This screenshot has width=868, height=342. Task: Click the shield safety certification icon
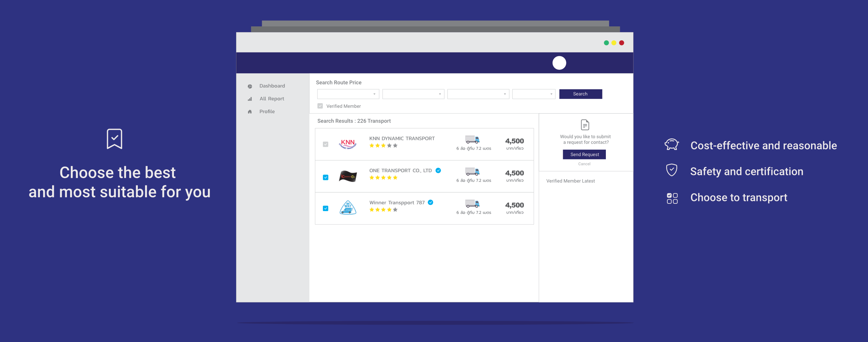pos(671,170)
